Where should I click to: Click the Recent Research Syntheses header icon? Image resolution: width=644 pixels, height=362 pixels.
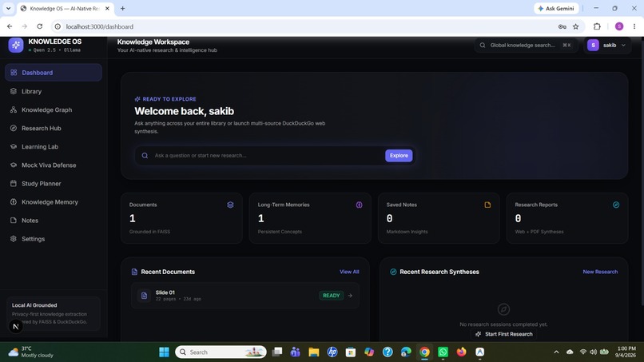(393, 272)
